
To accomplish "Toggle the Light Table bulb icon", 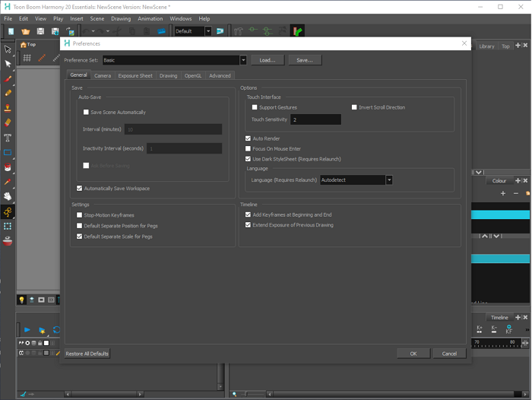I will (22, 300).
